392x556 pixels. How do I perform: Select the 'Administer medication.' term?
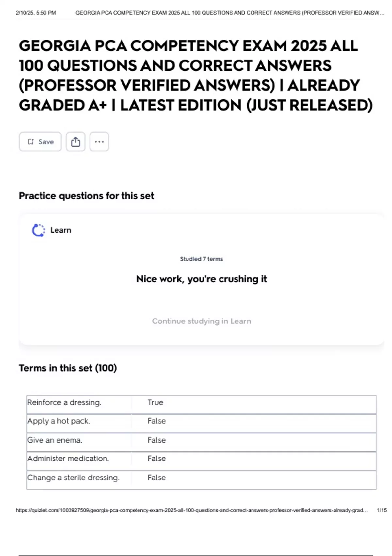click(68, 459)
